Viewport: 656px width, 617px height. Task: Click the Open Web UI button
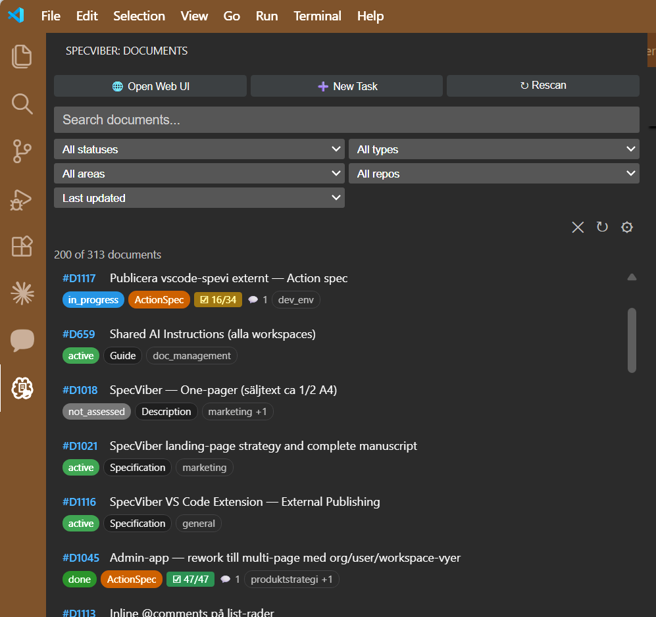150,86
